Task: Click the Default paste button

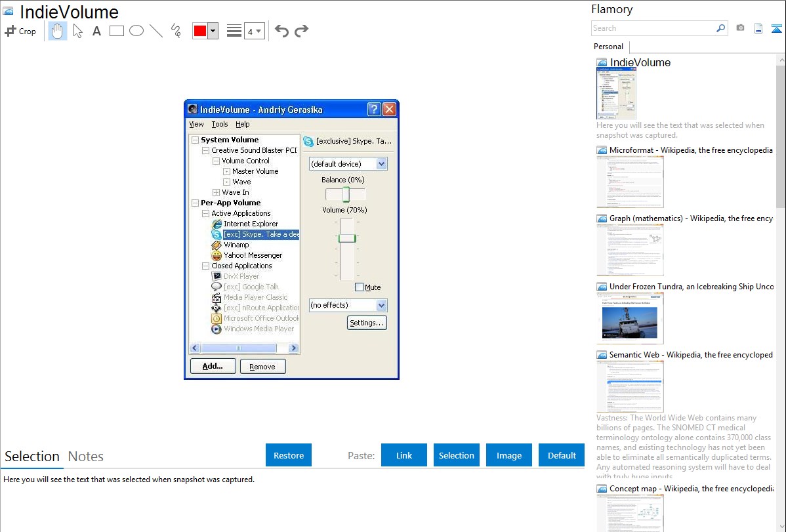Action: click(562, 455)
